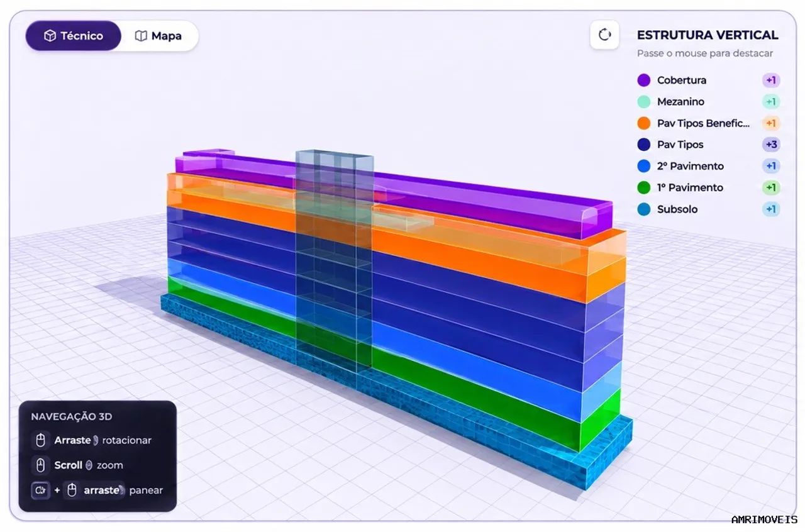Click the Ctrl key icon in navigation panel
The image size is (805, 532).
(x=40, y=490)
